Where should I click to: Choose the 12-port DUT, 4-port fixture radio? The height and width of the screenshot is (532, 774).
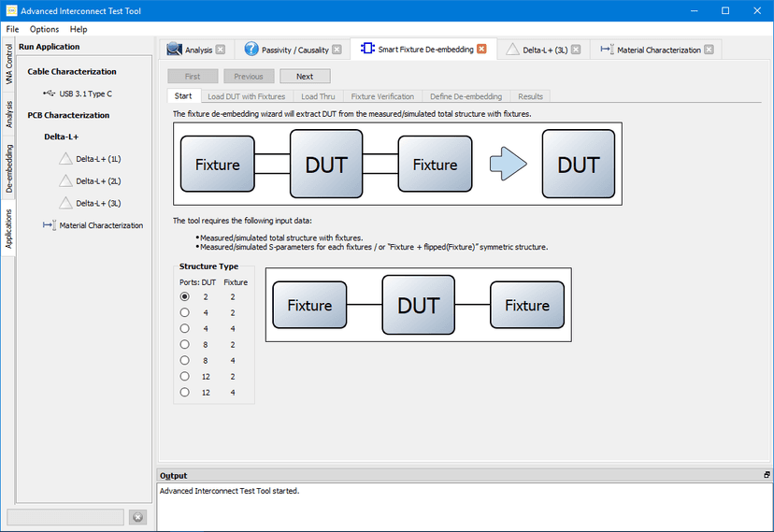pos(184,393)
